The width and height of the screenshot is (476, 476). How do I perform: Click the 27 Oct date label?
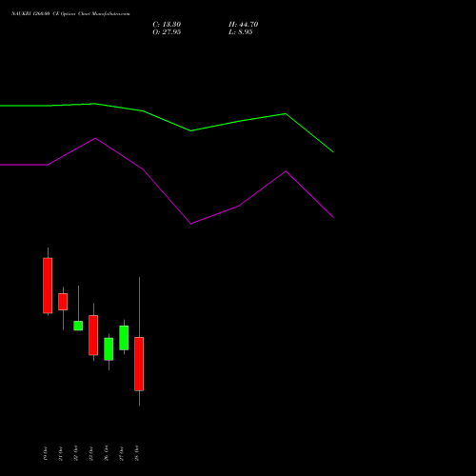(122, 453)
